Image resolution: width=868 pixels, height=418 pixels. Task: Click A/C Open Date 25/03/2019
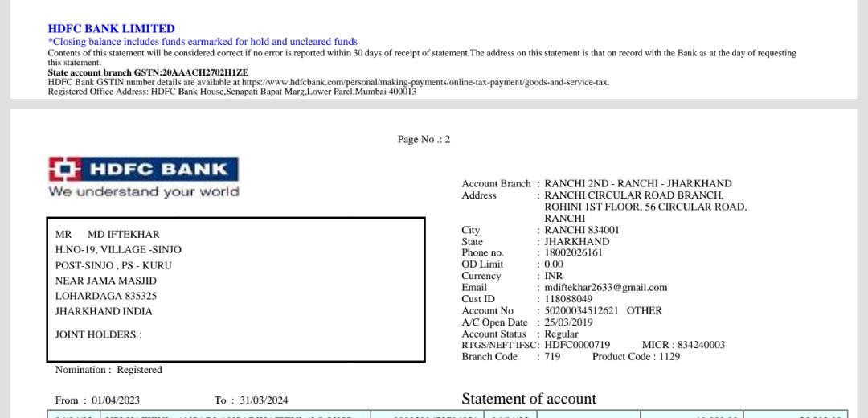[568, 322]
